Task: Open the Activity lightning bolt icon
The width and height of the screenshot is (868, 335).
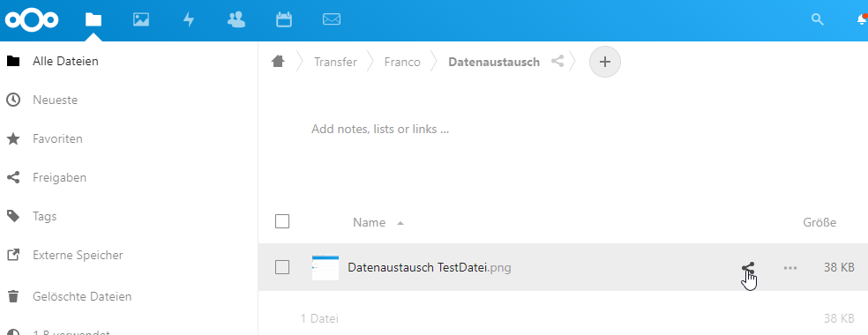Action: click(189, 20)
